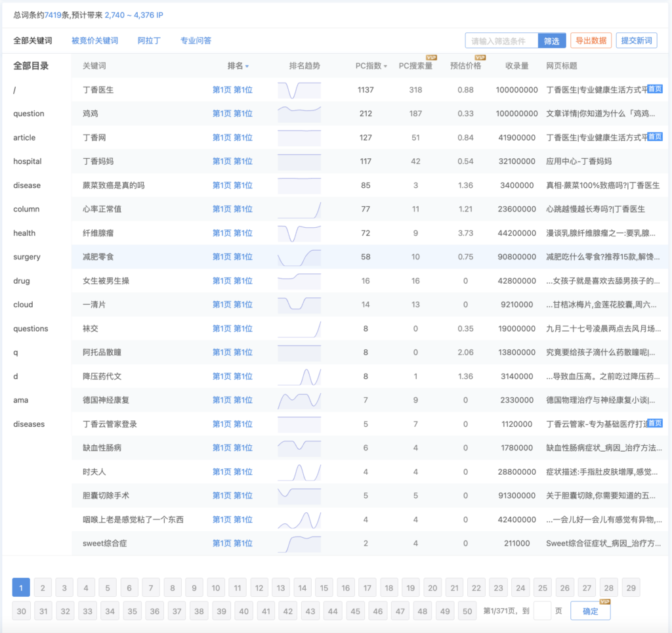
Task: Click the rank trend chart for 纤维腺瘤
Action: (x=299, y=233)
